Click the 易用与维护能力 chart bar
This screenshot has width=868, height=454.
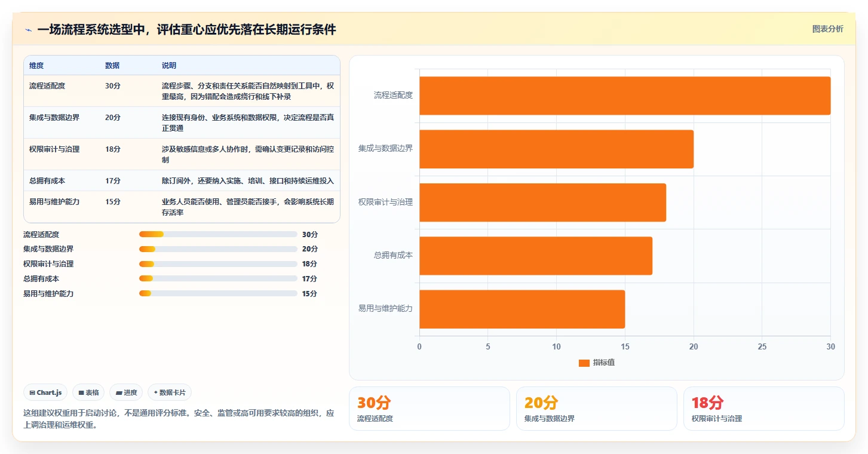coord(522,309)
